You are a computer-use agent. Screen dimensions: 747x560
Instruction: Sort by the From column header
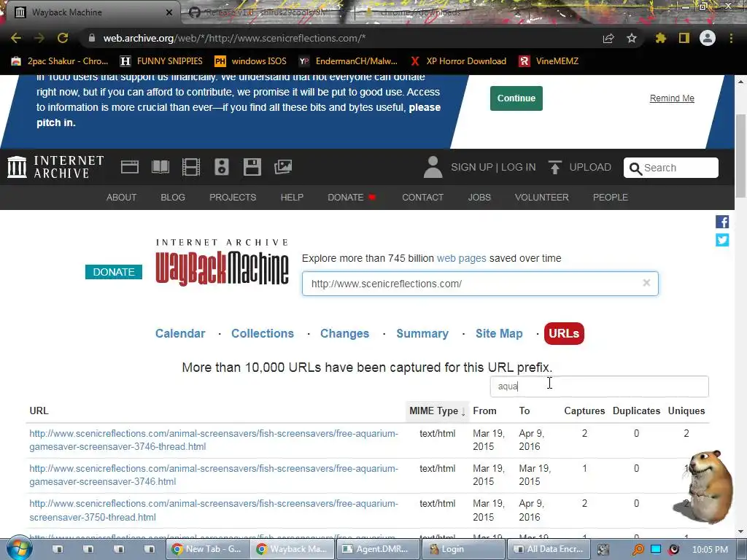coord(484,411)
